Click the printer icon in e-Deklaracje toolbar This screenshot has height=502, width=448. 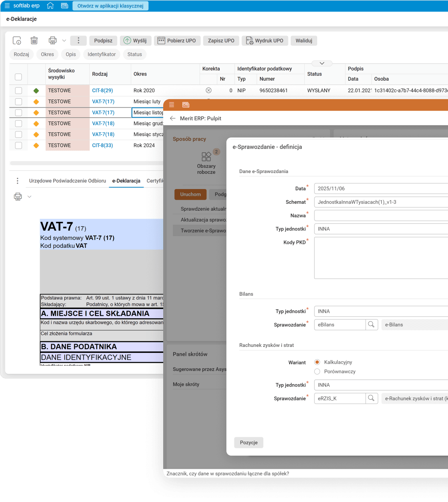52,40
